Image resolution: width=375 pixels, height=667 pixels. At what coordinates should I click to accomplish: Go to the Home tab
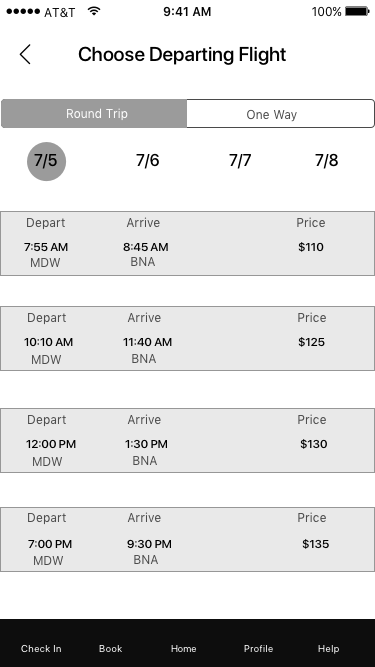184,649
